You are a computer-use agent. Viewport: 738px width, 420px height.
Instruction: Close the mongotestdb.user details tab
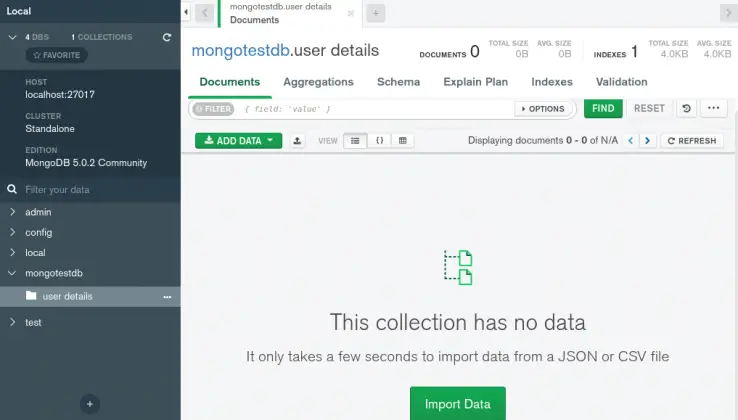click(350, 13)
